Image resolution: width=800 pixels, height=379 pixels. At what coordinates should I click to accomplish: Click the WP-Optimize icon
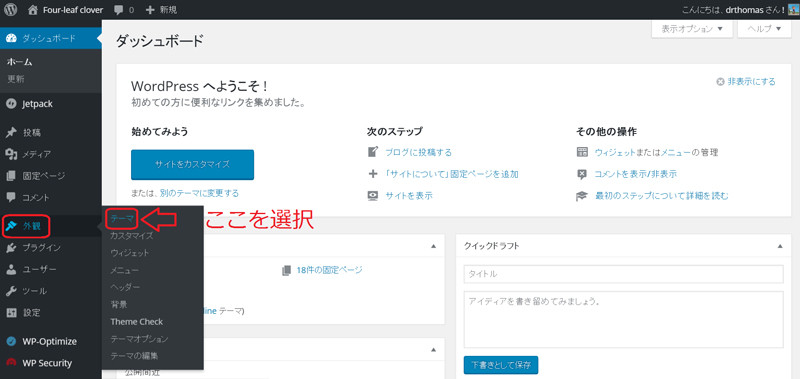pyautogui.click(x=11, y=341)
